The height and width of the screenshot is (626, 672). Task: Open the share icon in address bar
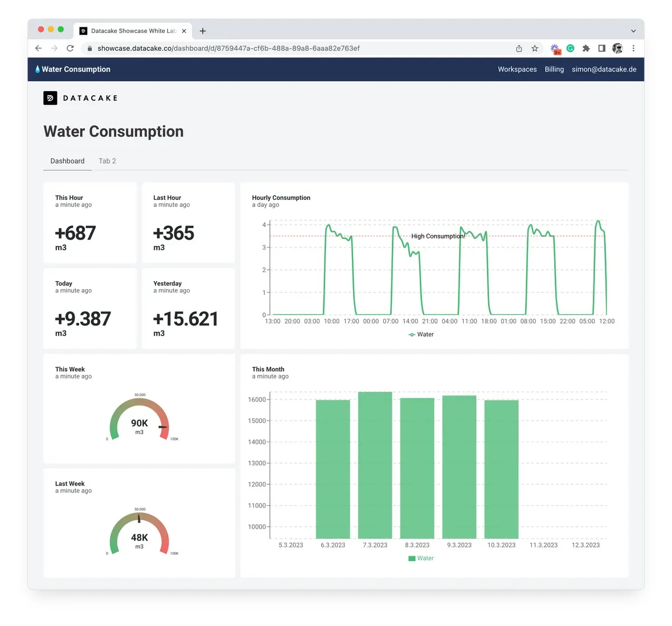click(519, 48)
